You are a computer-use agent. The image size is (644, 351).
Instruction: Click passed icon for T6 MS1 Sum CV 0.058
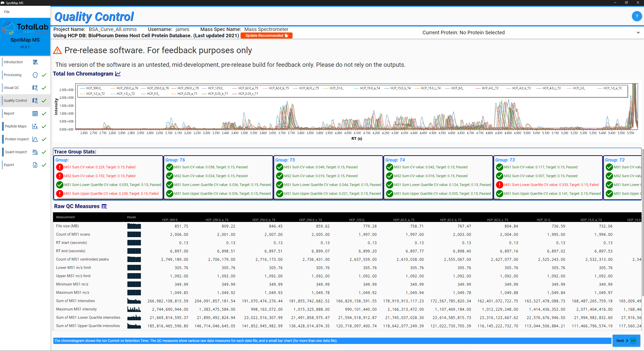point(170,167)
